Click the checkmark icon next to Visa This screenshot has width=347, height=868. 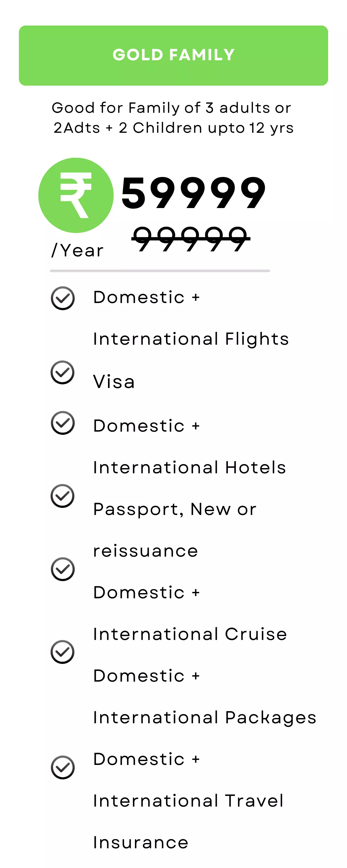click(x=62, y=372)
